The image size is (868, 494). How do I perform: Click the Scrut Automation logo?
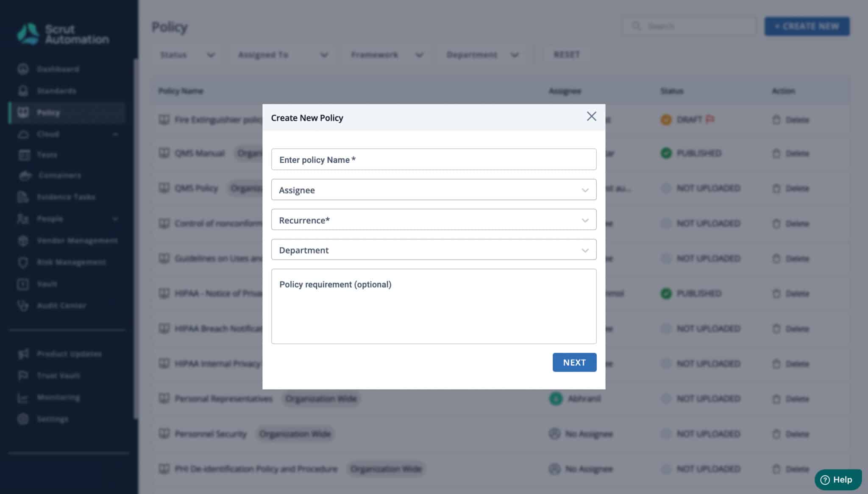click(63, 34)
